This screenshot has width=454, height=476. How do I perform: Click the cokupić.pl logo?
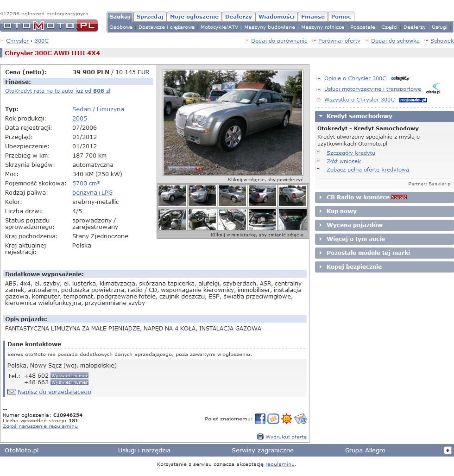coord(400,78)
